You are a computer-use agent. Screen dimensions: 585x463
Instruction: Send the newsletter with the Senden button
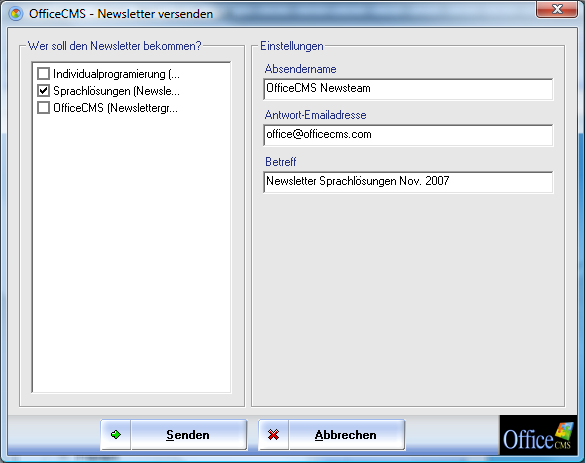[174, 435]
